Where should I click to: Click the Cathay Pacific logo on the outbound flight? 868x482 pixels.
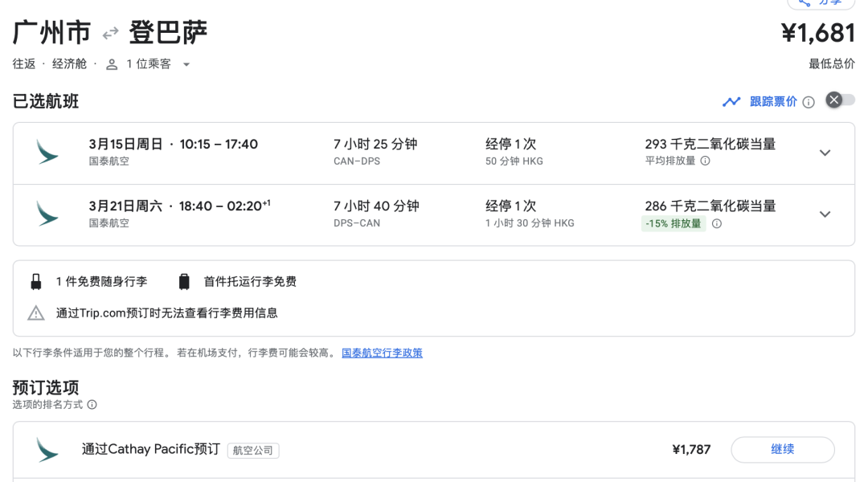(48, 152)
